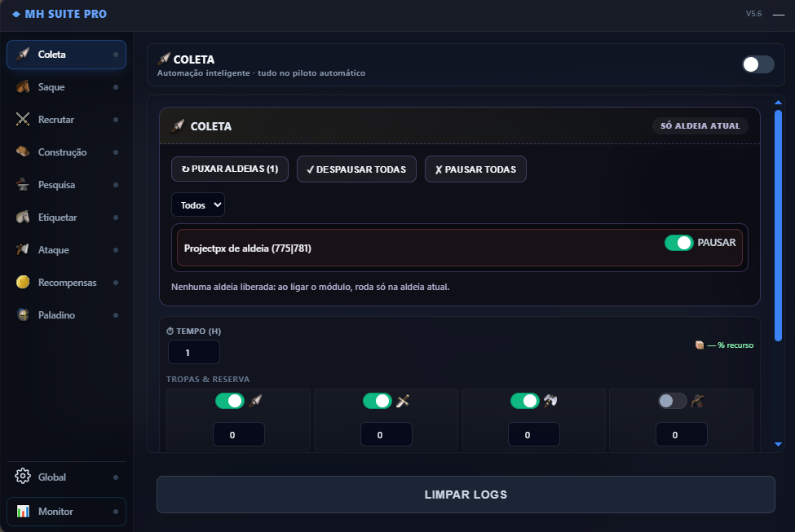795x532 pixels.
Task: Click the Monitor bar chart icon
Action: (23, 512)
